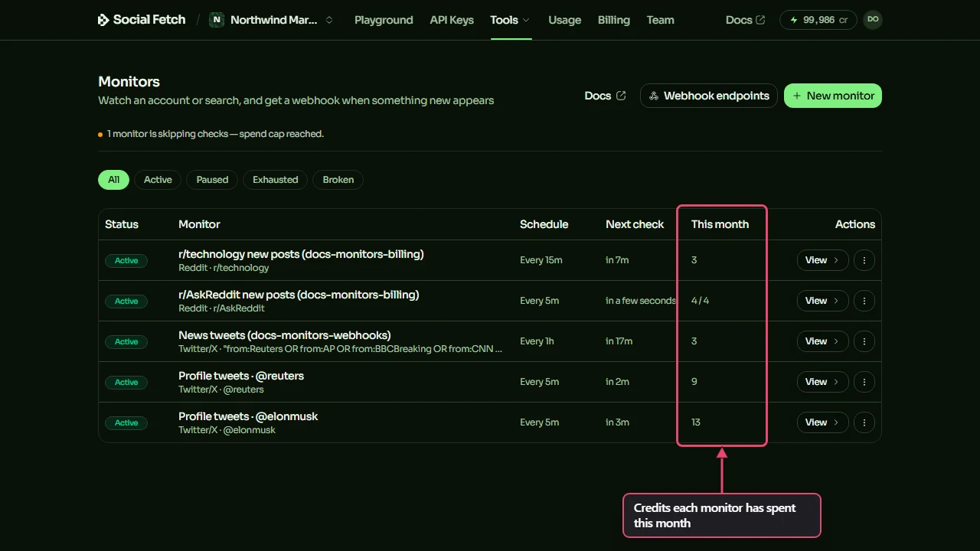Show All monitors filter
This screenshot has width=980, height=551.
(x=113, y=180)
